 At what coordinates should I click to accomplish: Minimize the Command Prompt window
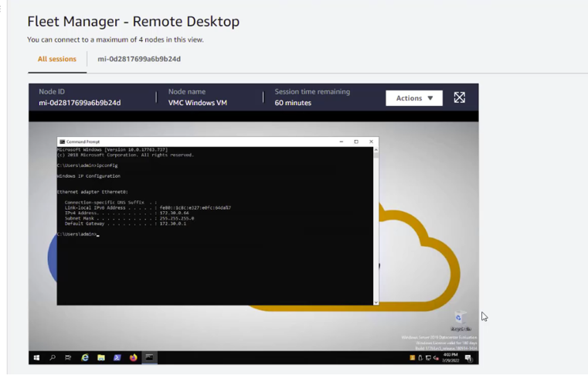(x=342, y=142)
